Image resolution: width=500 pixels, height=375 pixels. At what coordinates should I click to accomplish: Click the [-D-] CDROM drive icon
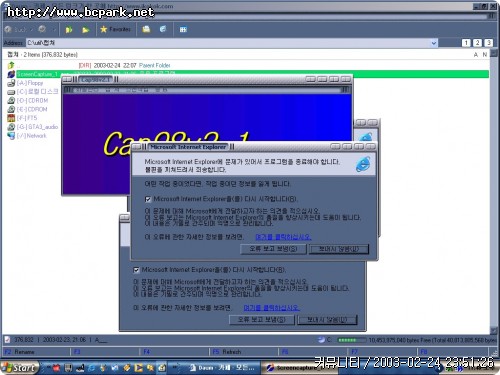coord(11,100)
